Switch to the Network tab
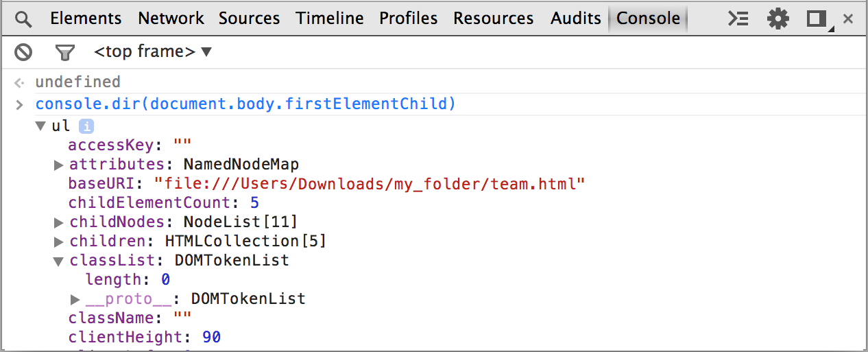The width and height of the screenshot is (868, 352). pos(171,19)
